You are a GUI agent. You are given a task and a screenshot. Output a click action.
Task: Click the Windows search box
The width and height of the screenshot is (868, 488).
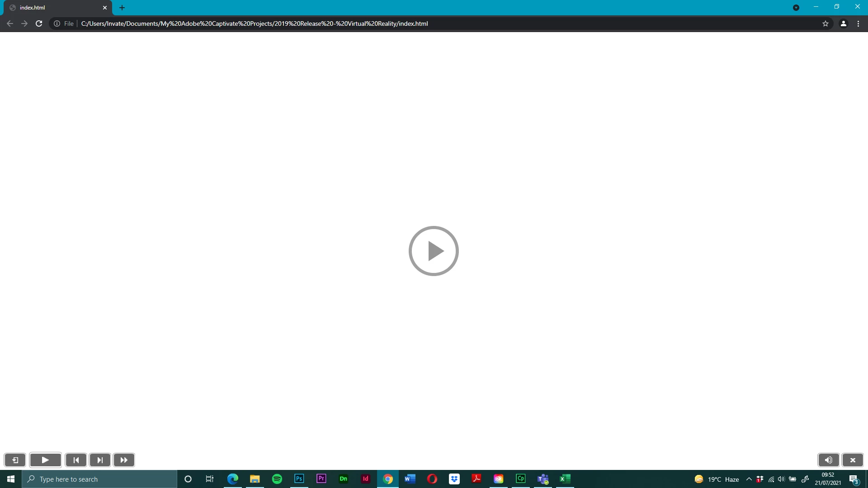click(99, 479)
